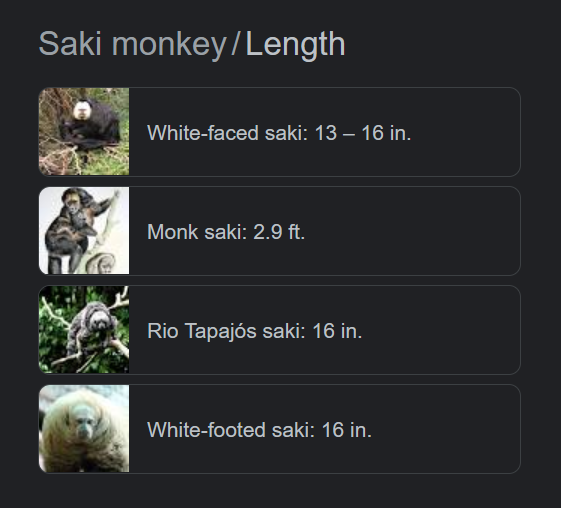Open the White-footed saki name label

231,430
